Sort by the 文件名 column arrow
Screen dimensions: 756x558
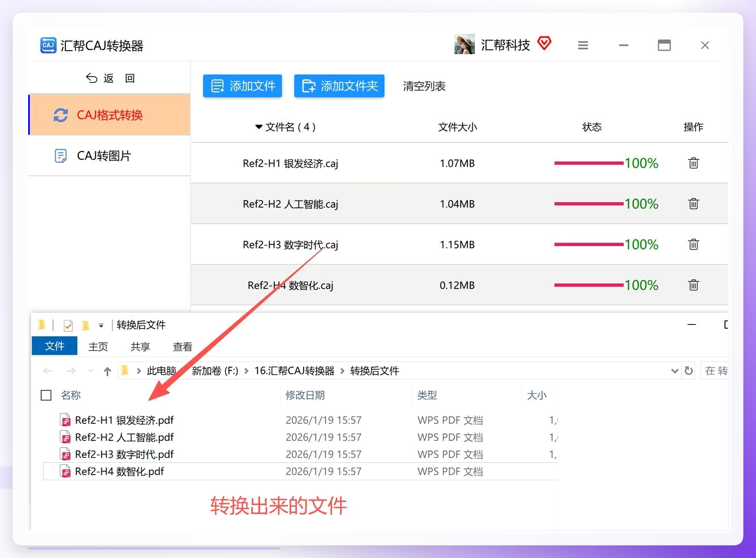[259, 127]
